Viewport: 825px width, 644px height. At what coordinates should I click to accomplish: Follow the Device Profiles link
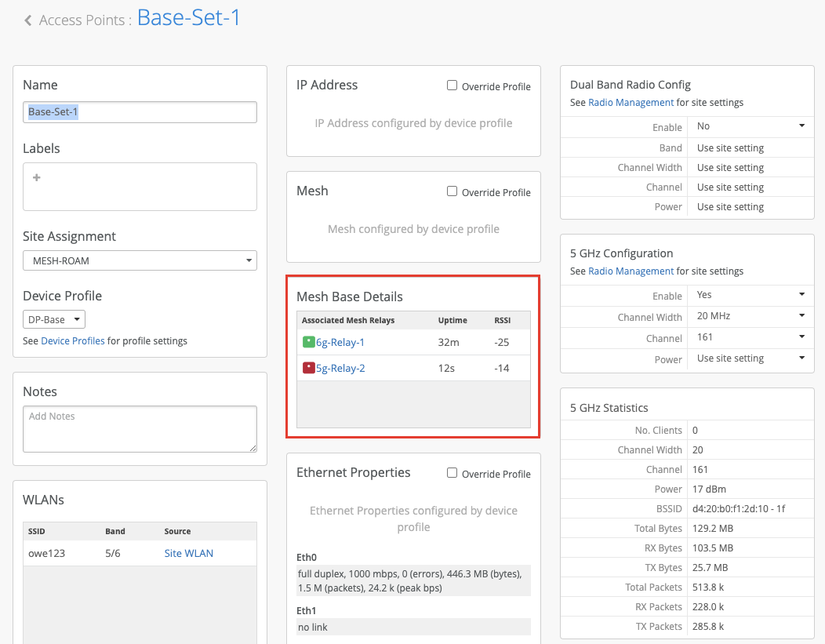(x=73, y=340)
